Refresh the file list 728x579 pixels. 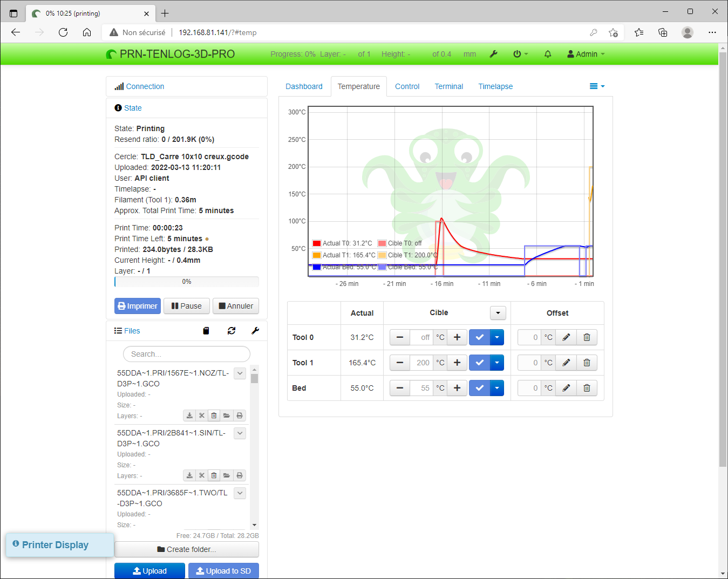click(x=232, y=331)
